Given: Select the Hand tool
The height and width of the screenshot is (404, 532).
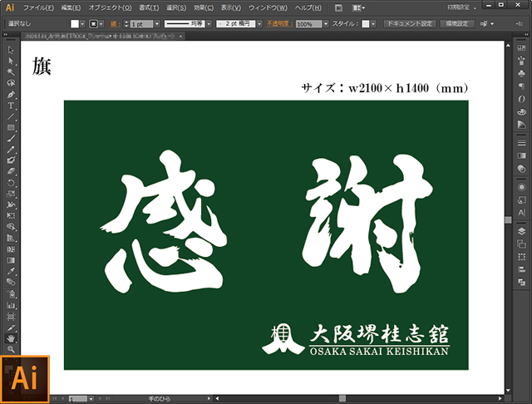Looking at the screenshot, I should pos(12,338).
